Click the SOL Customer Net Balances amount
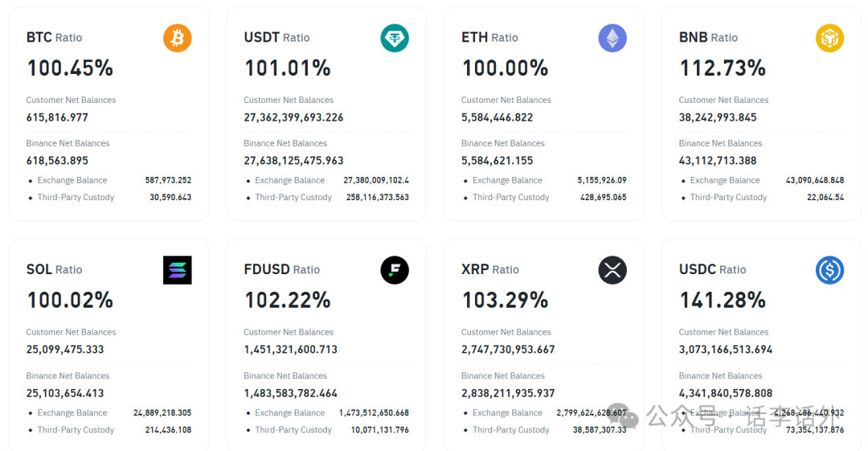This screenshot has height=451, width=868. pyautogui.click(x=65, y=350)
